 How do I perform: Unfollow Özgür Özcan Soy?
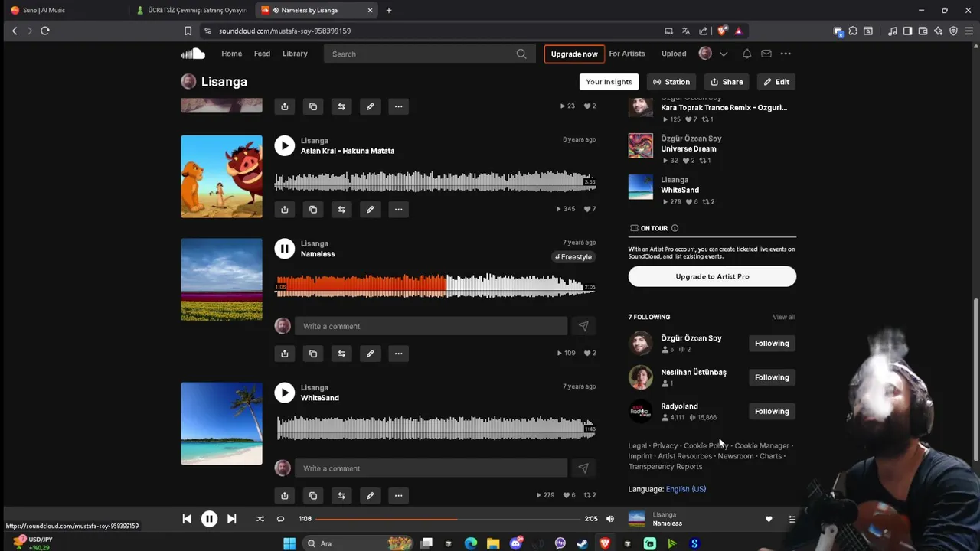(772, 344)
